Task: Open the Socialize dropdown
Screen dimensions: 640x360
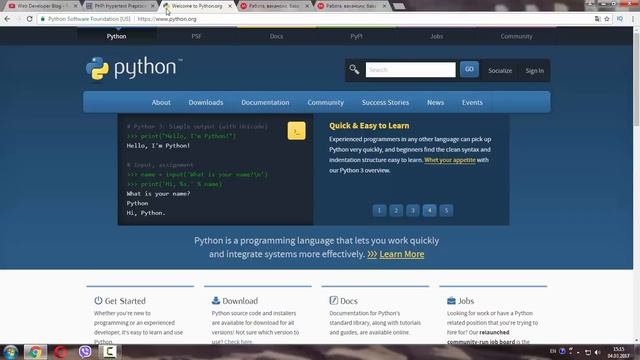Action: coord(500,71)
